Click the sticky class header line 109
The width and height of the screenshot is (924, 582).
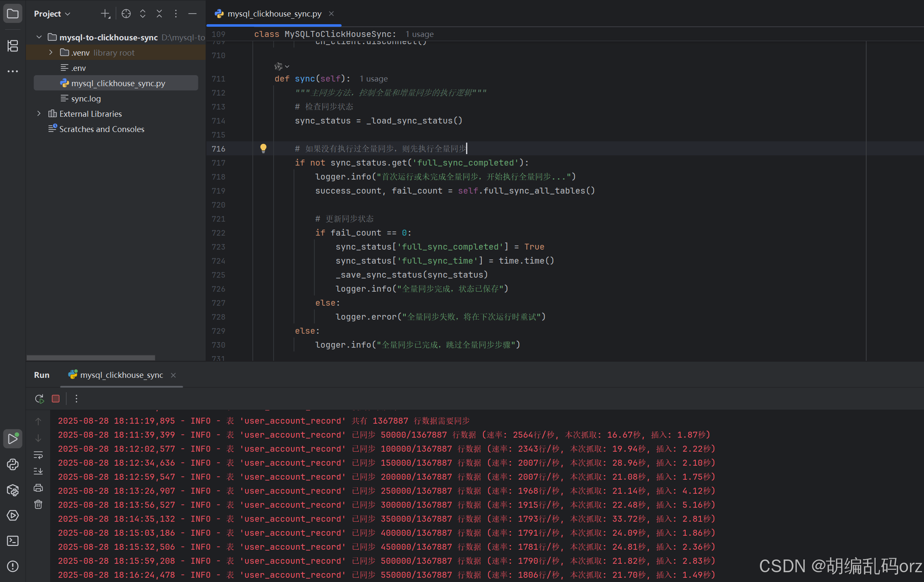pos(325,34)
